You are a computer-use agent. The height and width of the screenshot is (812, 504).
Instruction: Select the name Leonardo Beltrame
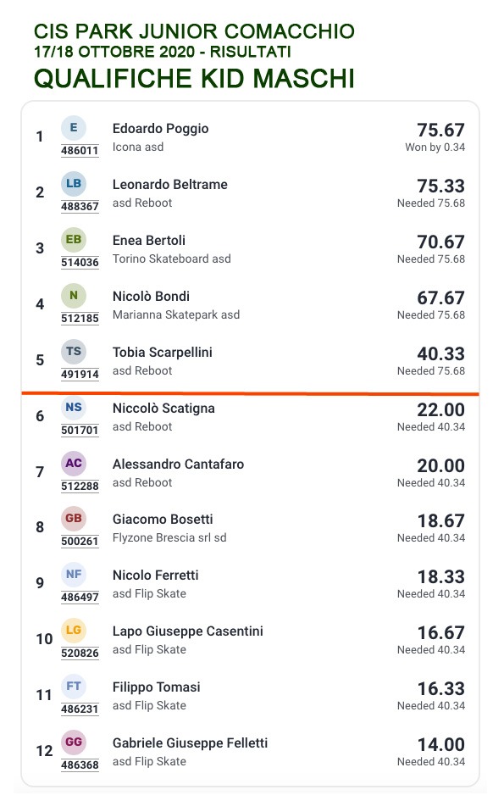pyautogui.click(x=169, y=185)
